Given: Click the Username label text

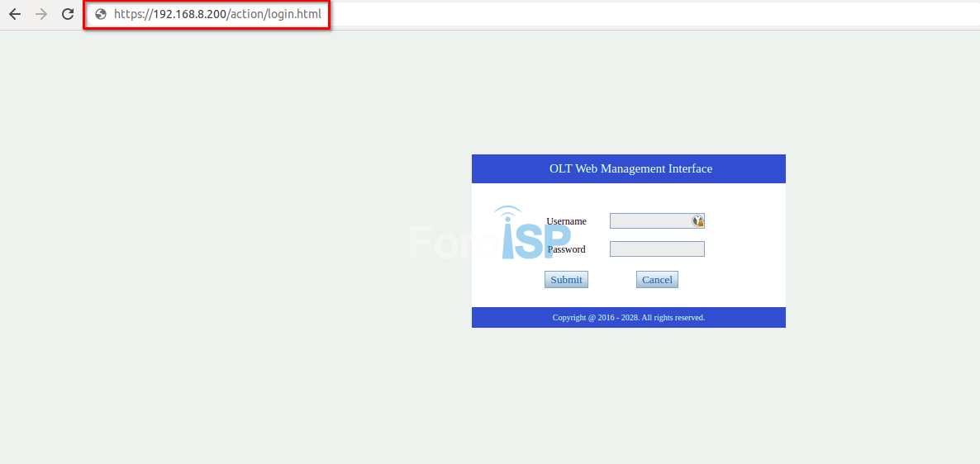Looking at the screenshot, I should click(x=567, y=221).
